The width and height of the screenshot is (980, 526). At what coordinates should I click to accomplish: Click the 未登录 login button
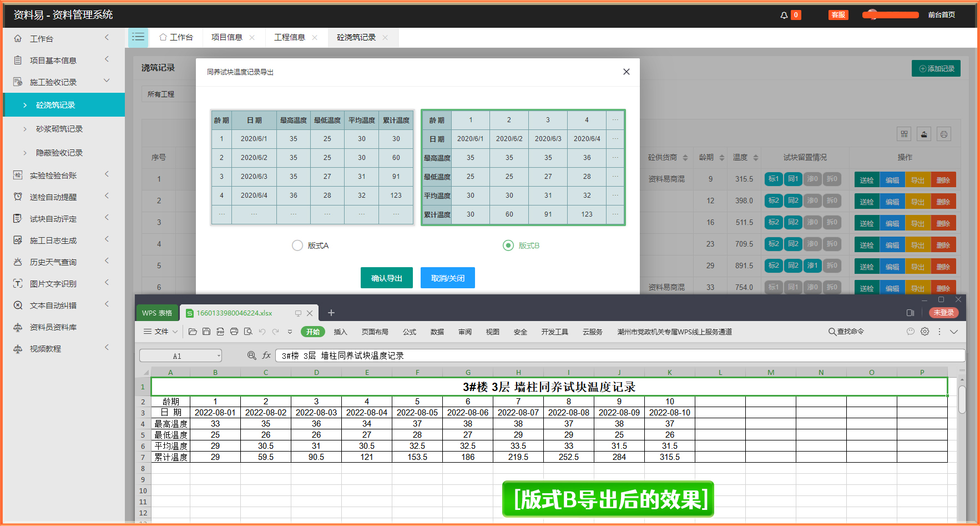[943, 313]
